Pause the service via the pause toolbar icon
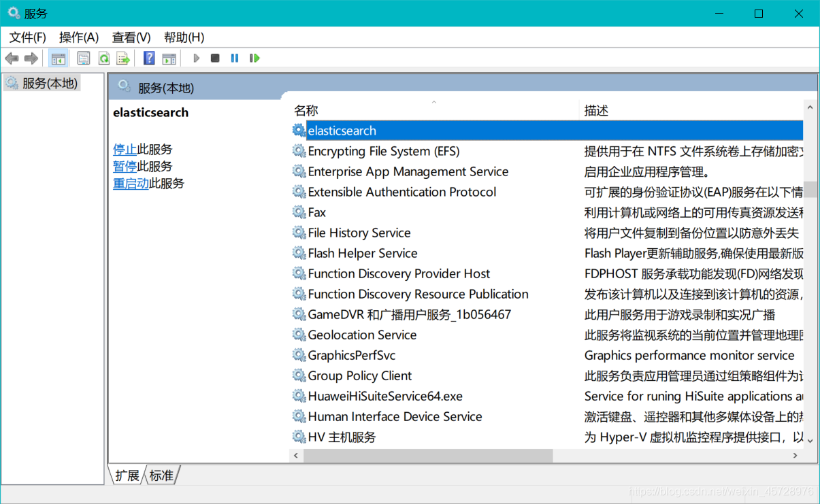This screenshot has height=504, width=820. click(233, 58)
